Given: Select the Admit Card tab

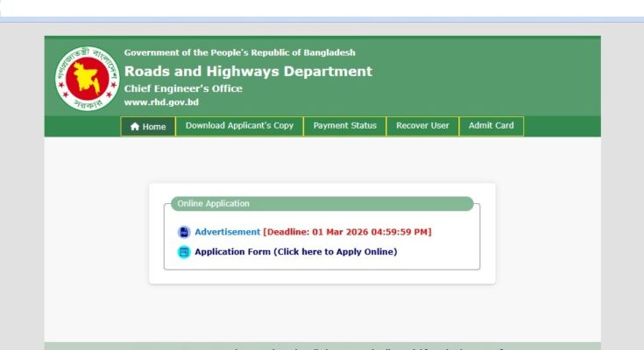Looking at the screenshot, I should coord(491,126).
